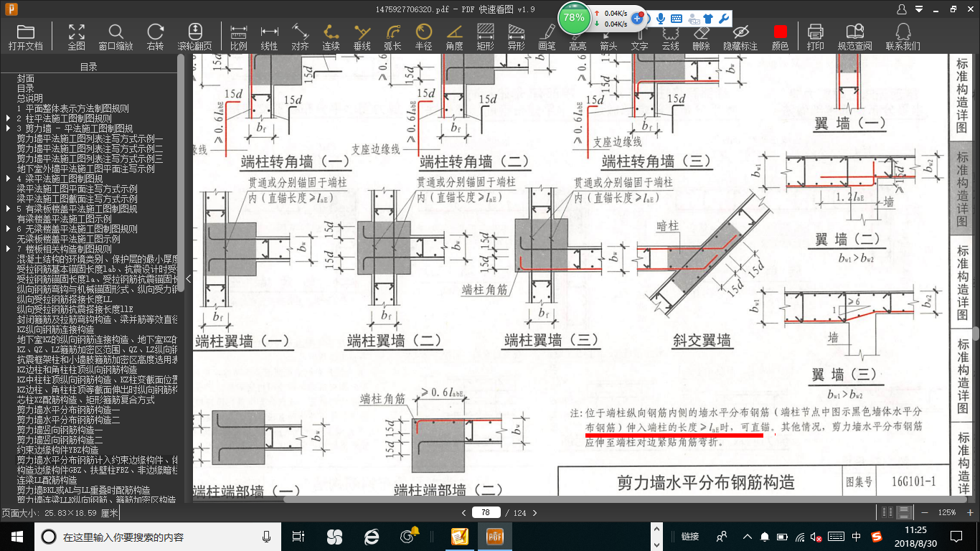
Task: Go to the next page arrow
Action: [534, 513]
